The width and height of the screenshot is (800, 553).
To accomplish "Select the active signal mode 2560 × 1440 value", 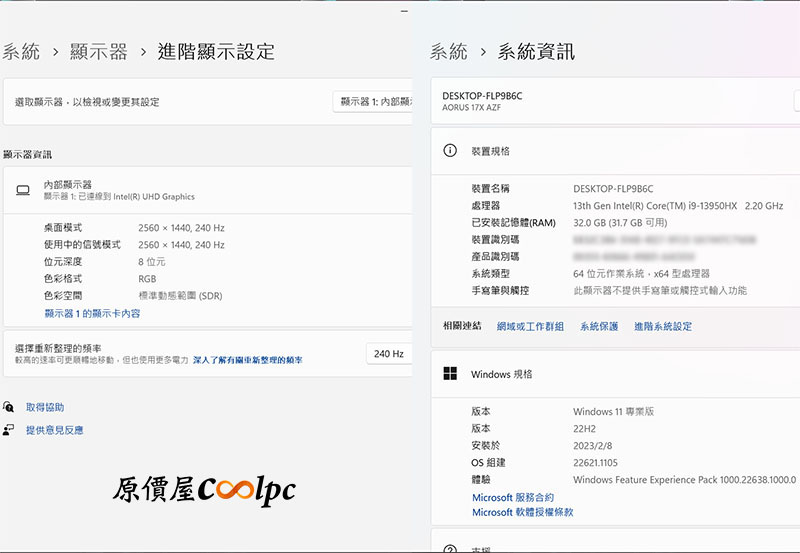I will [181, 245].
